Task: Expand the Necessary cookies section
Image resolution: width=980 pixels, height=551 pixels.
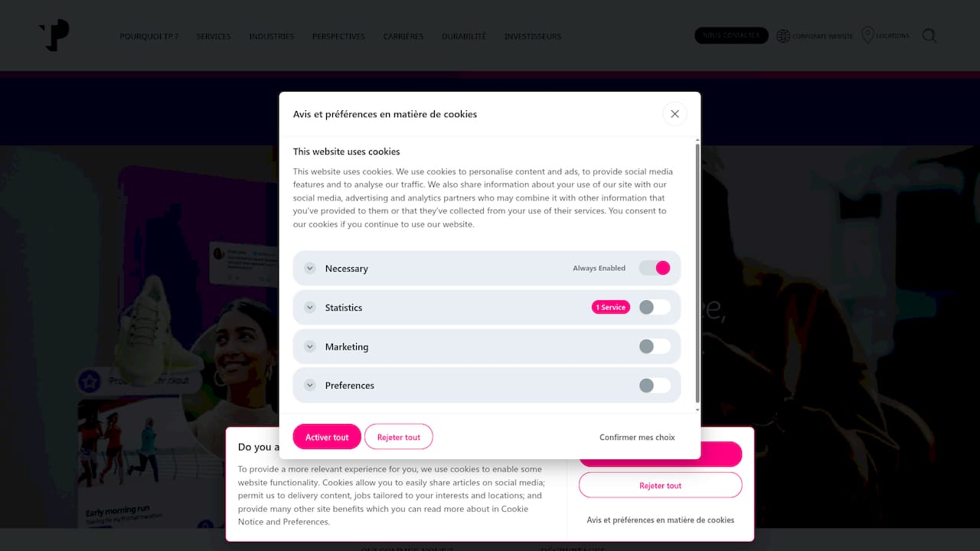Action: [x=310, y=269]
